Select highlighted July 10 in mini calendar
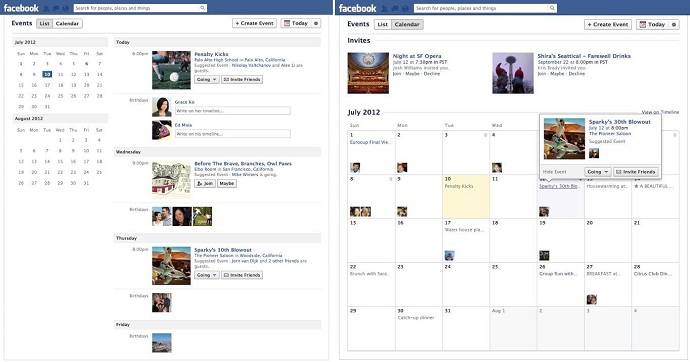 47,74
